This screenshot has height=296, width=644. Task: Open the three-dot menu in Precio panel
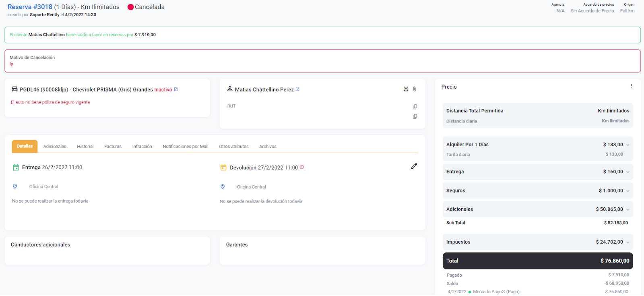click(632, 86)
